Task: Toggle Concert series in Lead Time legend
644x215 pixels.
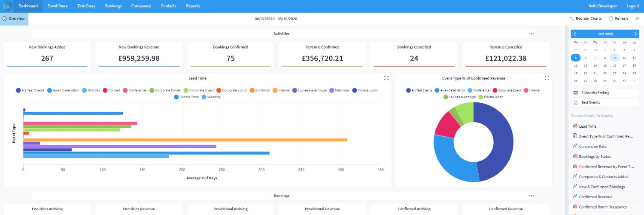Action: [x=112, y=90]
